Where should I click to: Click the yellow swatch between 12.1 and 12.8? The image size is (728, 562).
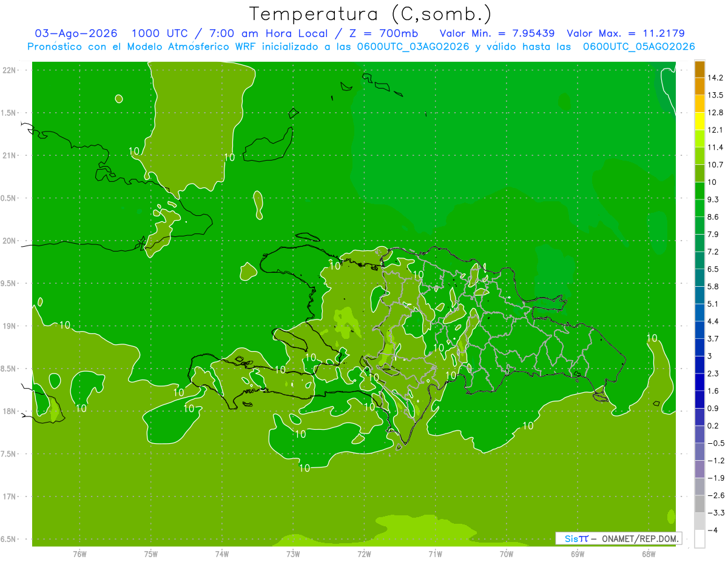(699, 121)
